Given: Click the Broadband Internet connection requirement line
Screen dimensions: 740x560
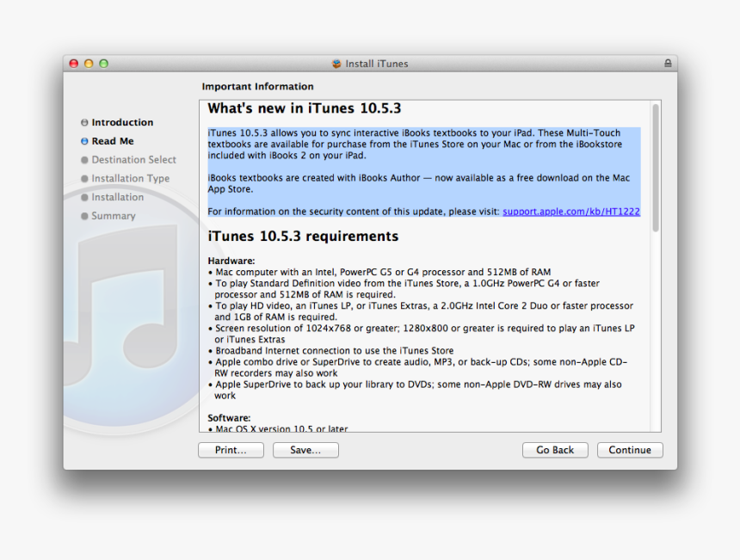Looking at the screenshot, I should (330, 350).
